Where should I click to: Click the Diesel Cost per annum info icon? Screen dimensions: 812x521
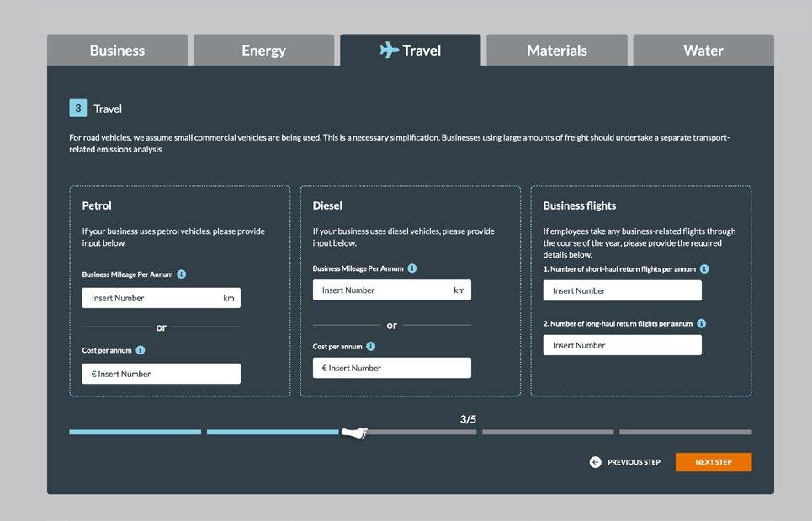(x=369, y=346)
